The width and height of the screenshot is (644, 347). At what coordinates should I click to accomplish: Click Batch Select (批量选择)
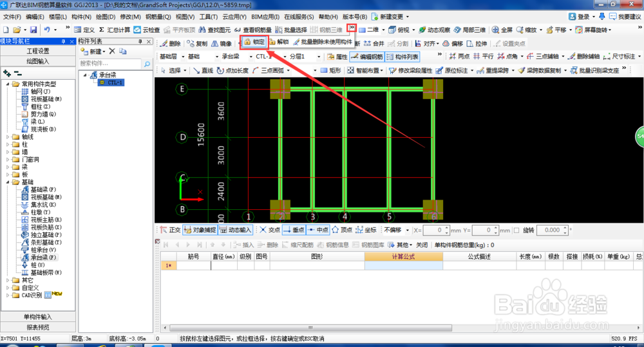click(291, 30)
